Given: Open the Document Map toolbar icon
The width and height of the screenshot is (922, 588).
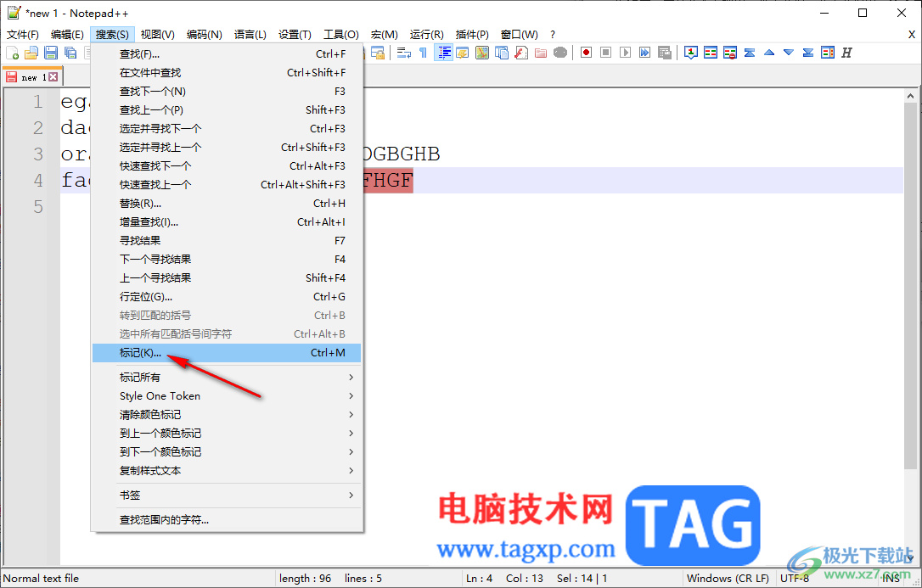Looking at the screenshot, I should [482, 53].
